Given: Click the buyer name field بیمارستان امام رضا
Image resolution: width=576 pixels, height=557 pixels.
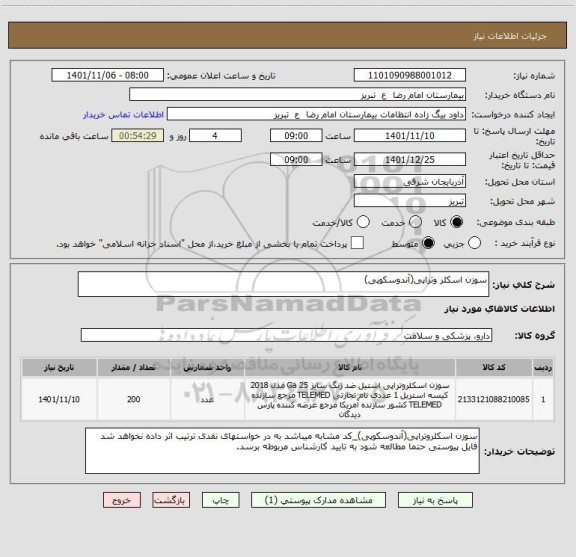Looking at the screenshot, I should coord(298,95).
